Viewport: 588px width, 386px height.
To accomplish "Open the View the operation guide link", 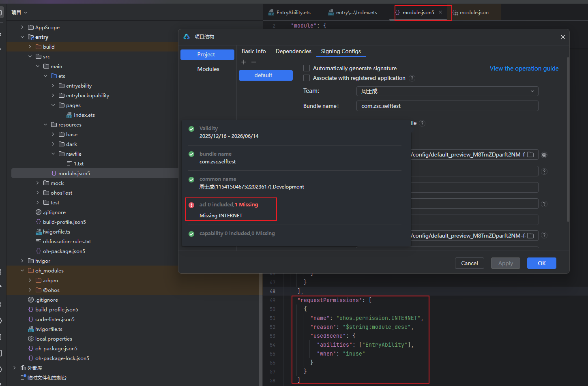I will (524, 69).
